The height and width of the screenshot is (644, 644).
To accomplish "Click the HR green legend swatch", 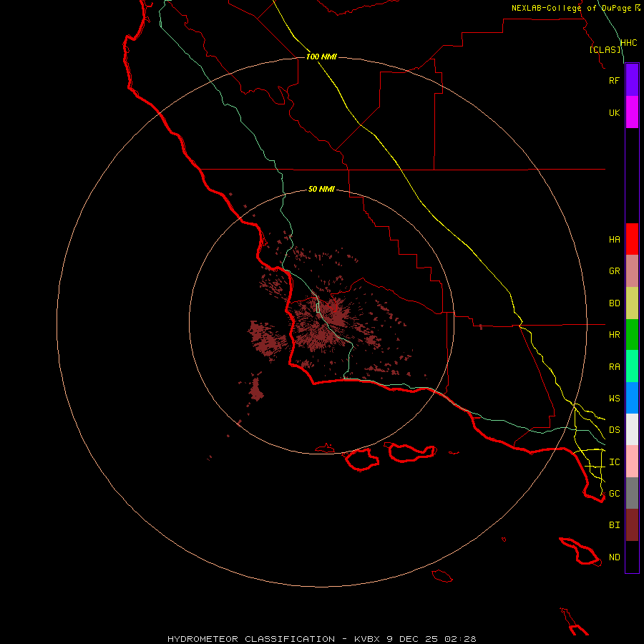I will click(632, 335).
